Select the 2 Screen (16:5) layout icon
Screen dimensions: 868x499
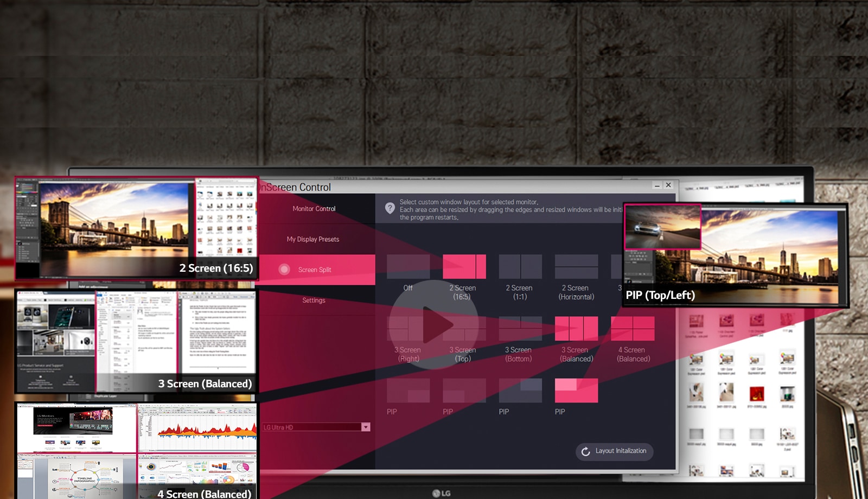pos(464,266)
